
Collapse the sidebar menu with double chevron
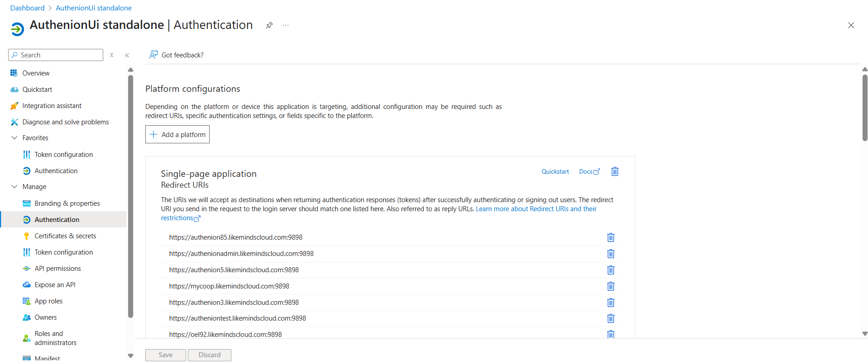[127, 55]
